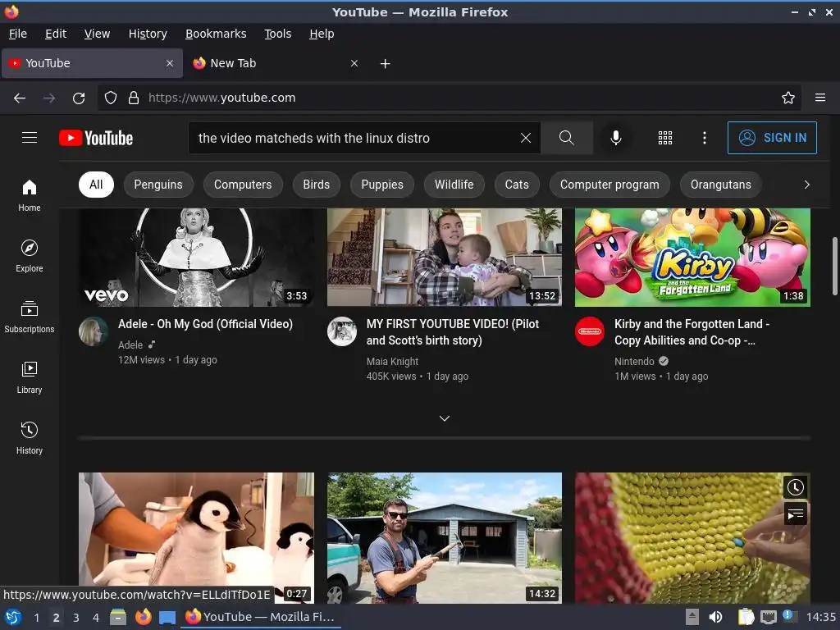
Task: Reload the current page
Action: pyautogui.click(x=79, y=98)
